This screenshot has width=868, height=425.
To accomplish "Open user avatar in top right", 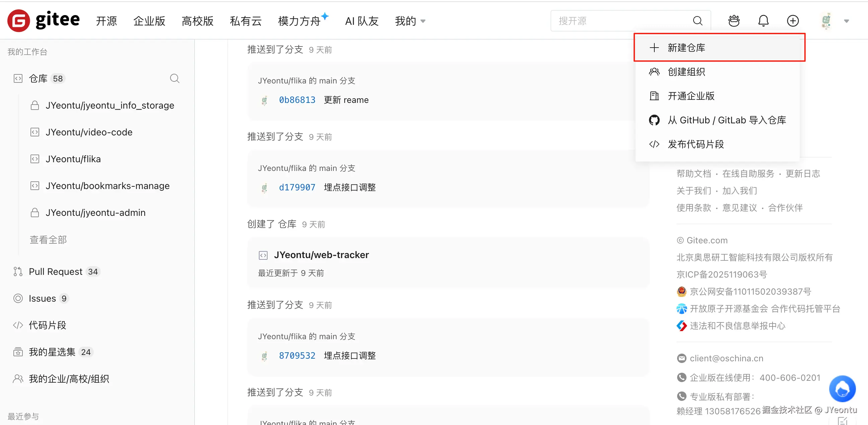I will point(826,21).
